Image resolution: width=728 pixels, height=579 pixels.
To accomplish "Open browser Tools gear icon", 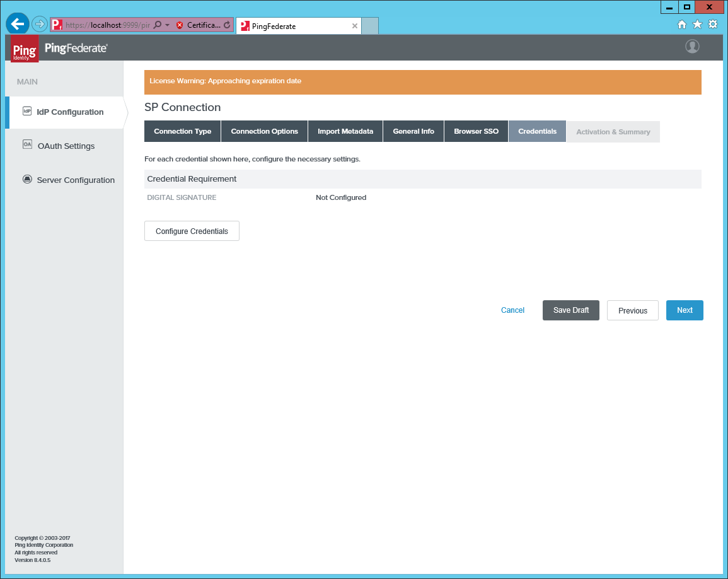I will (713, 24).
